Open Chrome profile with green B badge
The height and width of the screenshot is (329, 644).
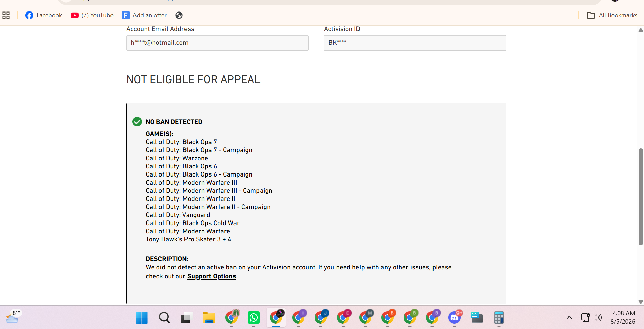(x=410, y=317)
